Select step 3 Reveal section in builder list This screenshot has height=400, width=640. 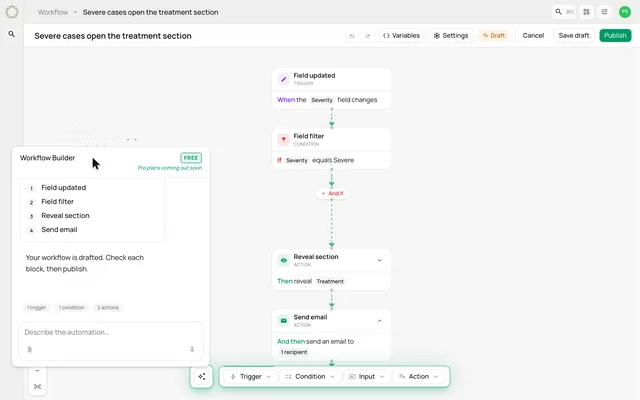(65, 216)
